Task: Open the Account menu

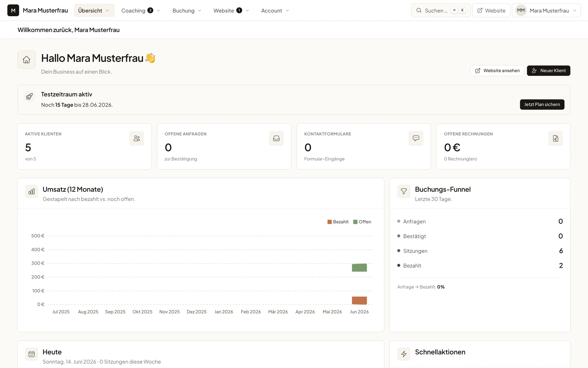Action: pos(275,10)
